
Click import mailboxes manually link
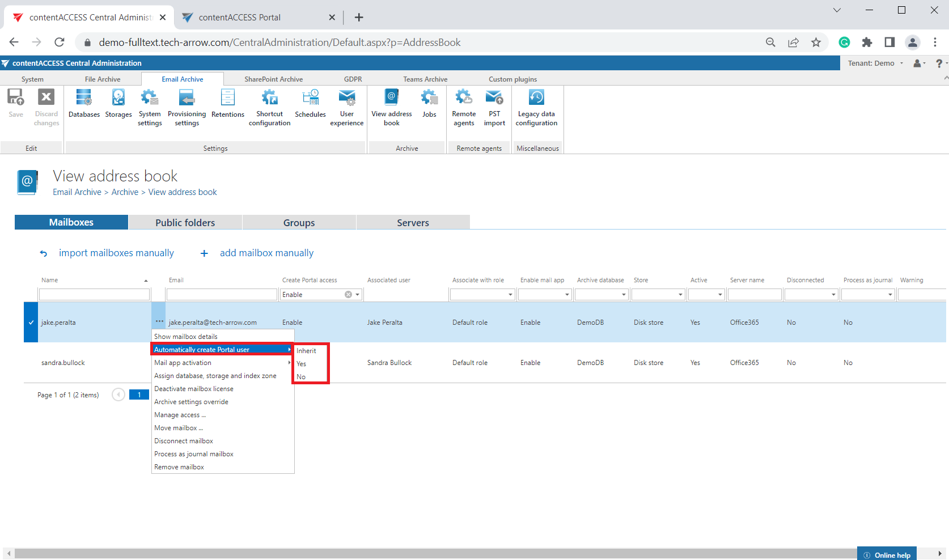116,253
